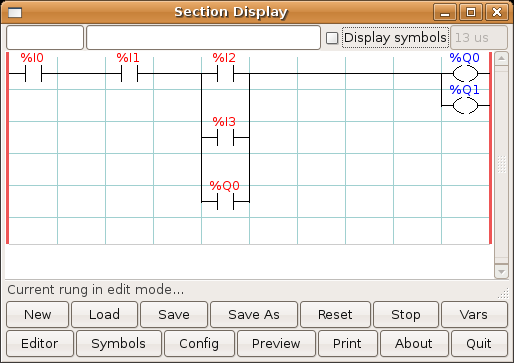Viewport: 514px width, 363px height.
Task: Select the red %Q0 contact in lower branch
Action: [x=225, y=201]
